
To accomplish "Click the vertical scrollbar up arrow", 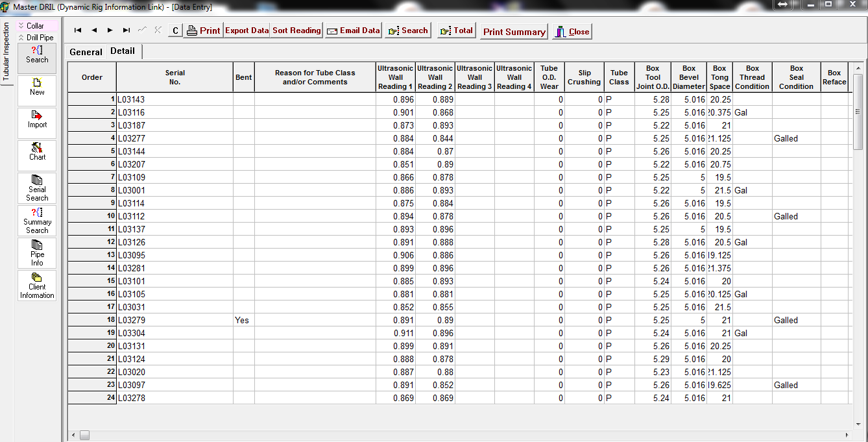I will (858, 69).
